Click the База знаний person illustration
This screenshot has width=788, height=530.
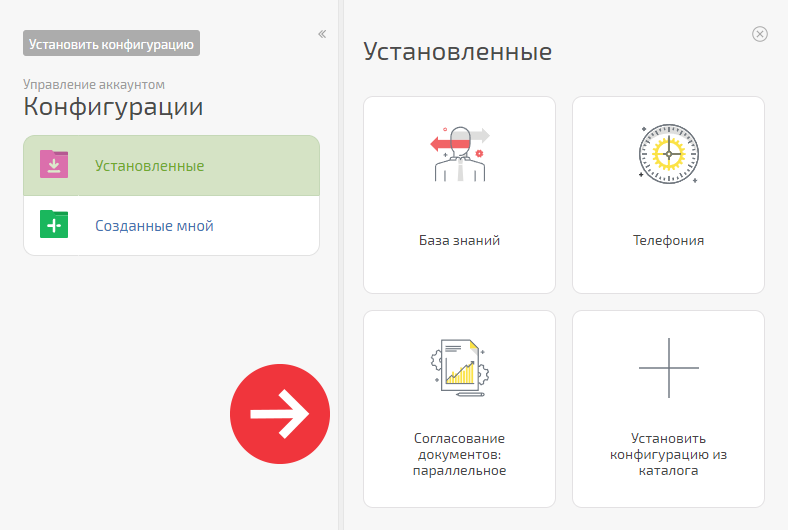460,153
